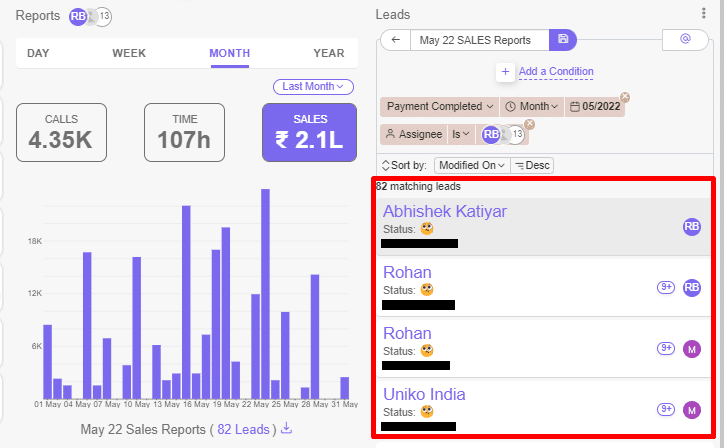Remove the Assignee filter condition

(x=530, y=124)
